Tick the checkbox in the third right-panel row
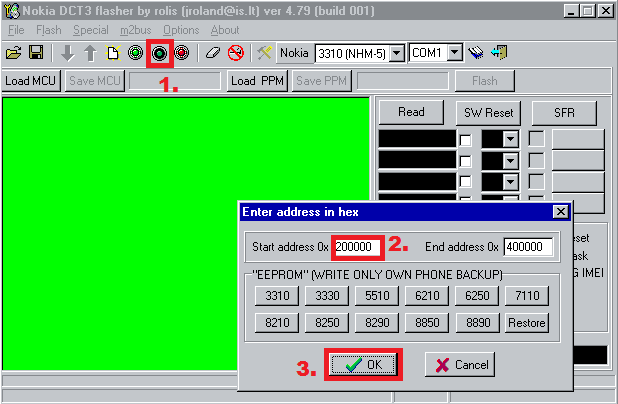 [465, 182]
